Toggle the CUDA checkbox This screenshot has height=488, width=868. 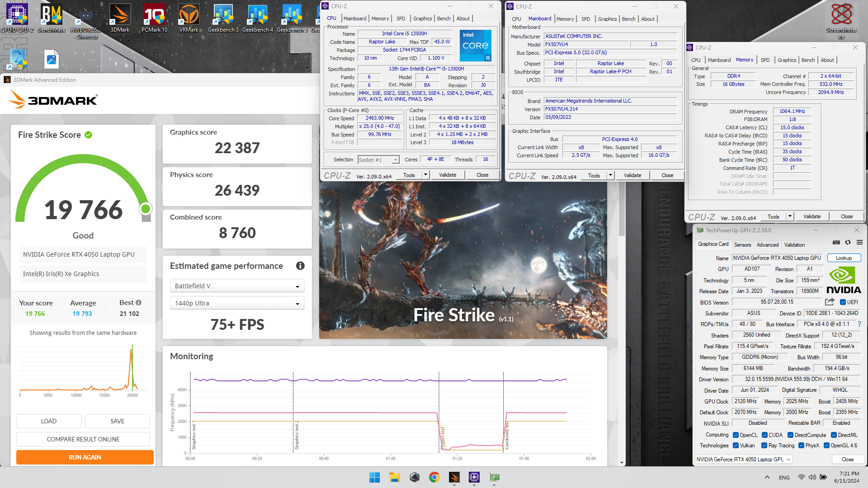[x=764, y=435]
